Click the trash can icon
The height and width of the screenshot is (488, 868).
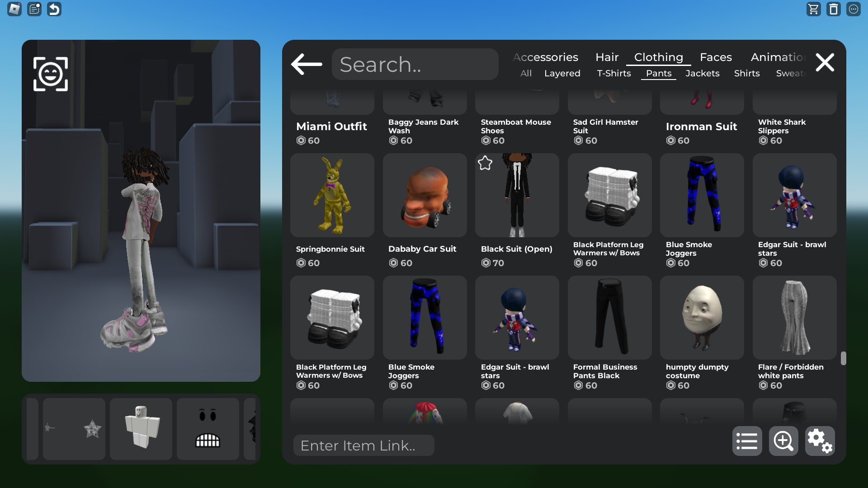(x=833, y=9)
